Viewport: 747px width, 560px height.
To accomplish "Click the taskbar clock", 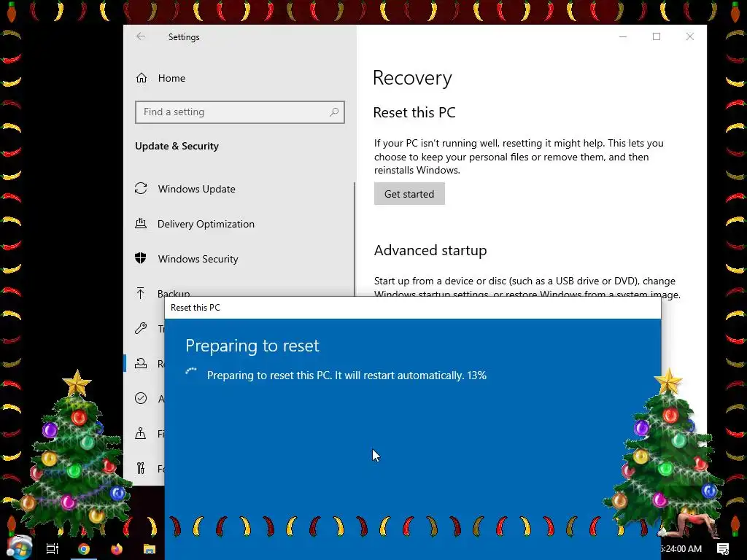I will (x=681, y=549).
